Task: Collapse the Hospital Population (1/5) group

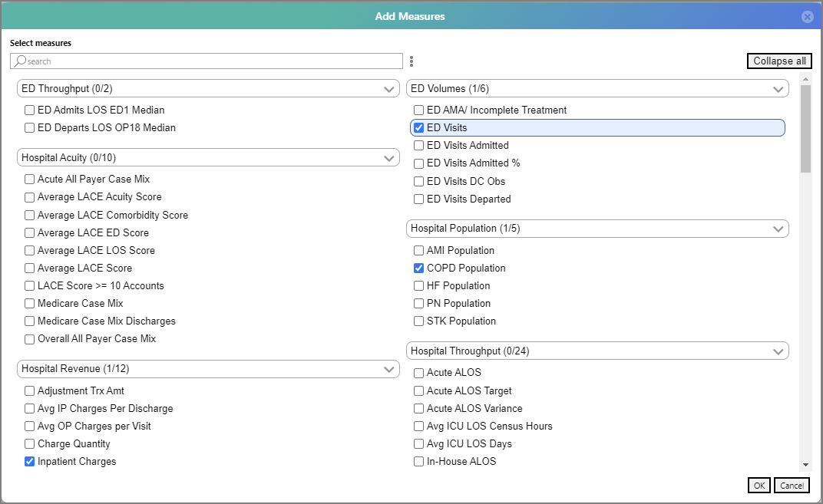Action: [597, 229]
